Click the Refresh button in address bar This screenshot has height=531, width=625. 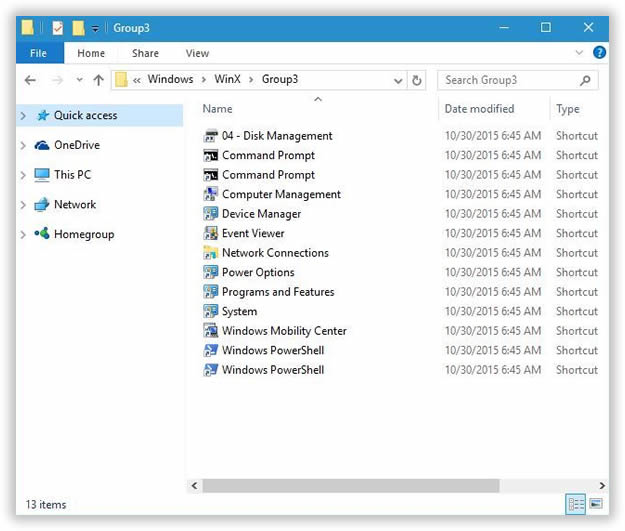click(x=417, y=80)
